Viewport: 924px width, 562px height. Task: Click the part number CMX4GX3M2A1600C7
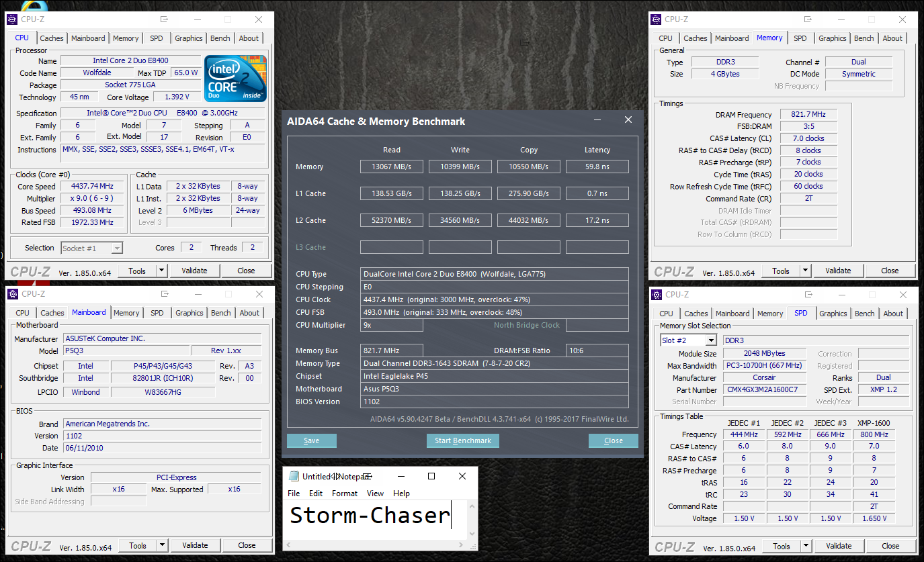coord(764,389)
